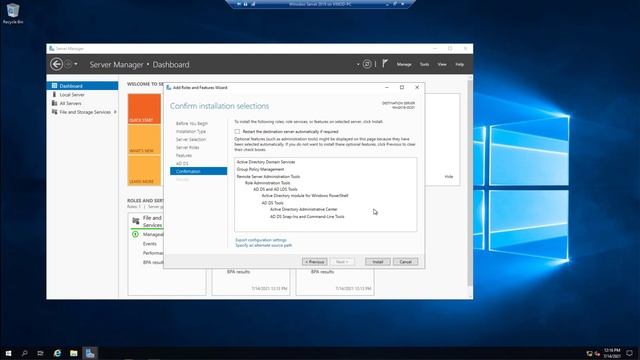The image size is (640, 360).
Task: Click Active Directory Administrative Center entry
Action: click(304, 209)
